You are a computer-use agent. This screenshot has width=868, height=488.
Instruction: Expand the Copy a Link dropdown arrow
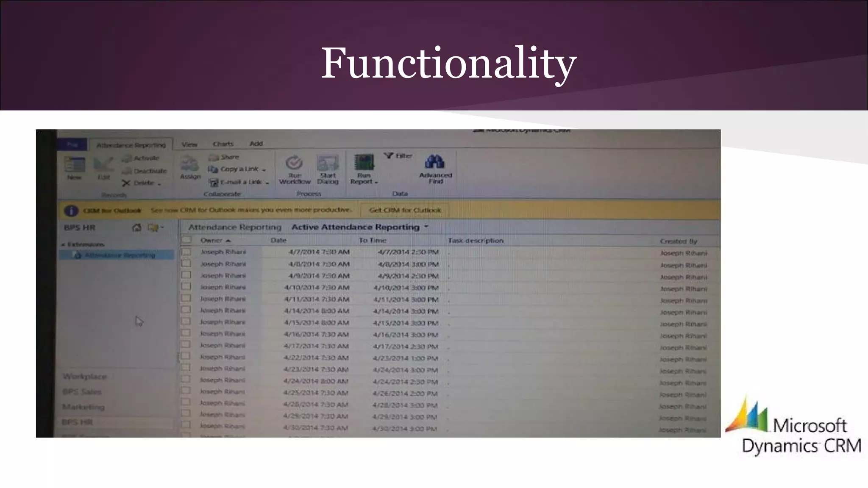pos(264,170)
